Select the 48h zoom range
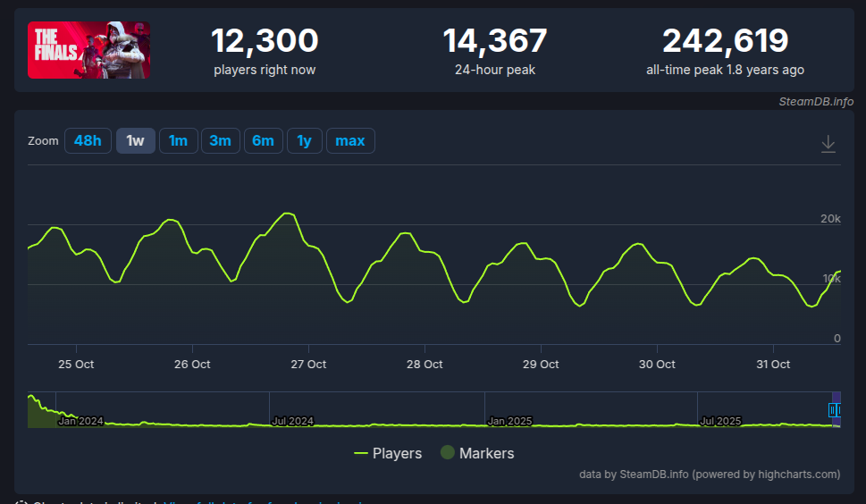 (x=88, y=141)
